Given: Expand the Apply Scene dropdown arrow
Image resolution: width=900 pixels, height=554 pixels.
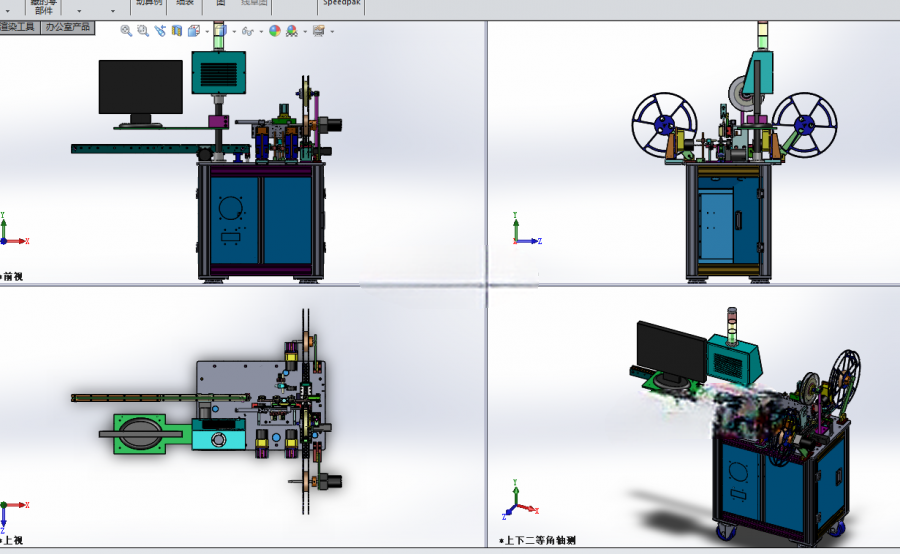Looking at the screenshot, I should pos(305,32).
